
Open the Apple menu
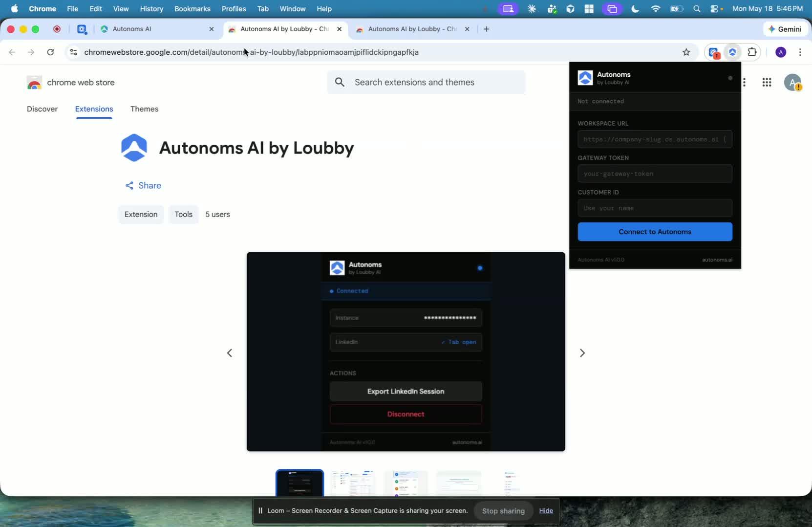[x=15, y=9]
